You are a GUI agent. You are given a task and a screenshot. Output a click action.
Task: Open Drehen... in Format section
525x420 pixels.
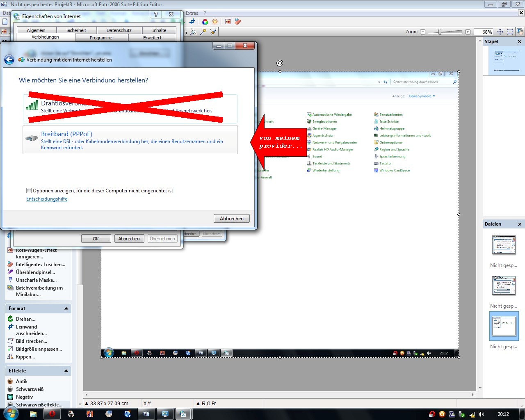tap(25, 319)
